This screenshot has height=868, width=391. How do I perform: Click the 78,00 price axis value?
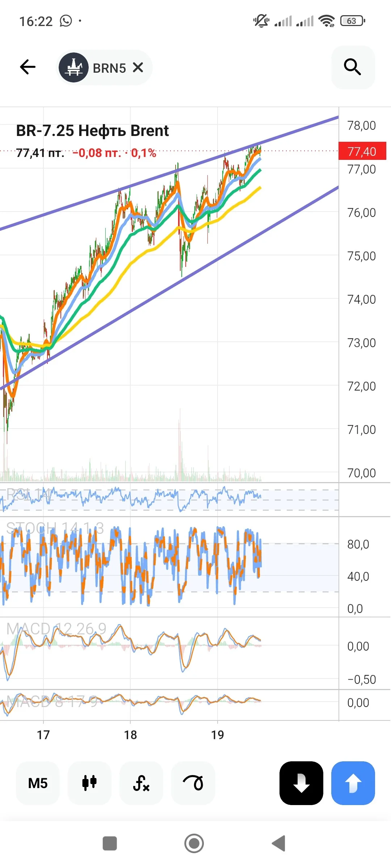tap(362, 125)
